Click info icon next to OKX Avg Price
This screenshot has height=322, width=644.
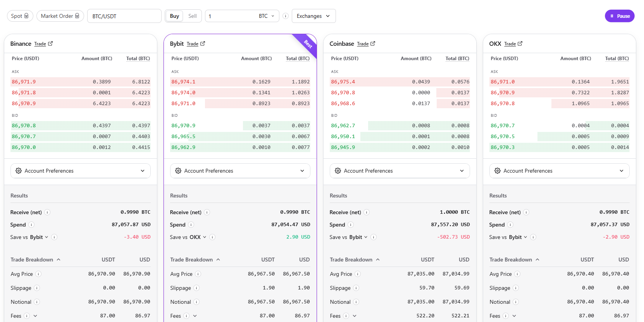point(517,274)
